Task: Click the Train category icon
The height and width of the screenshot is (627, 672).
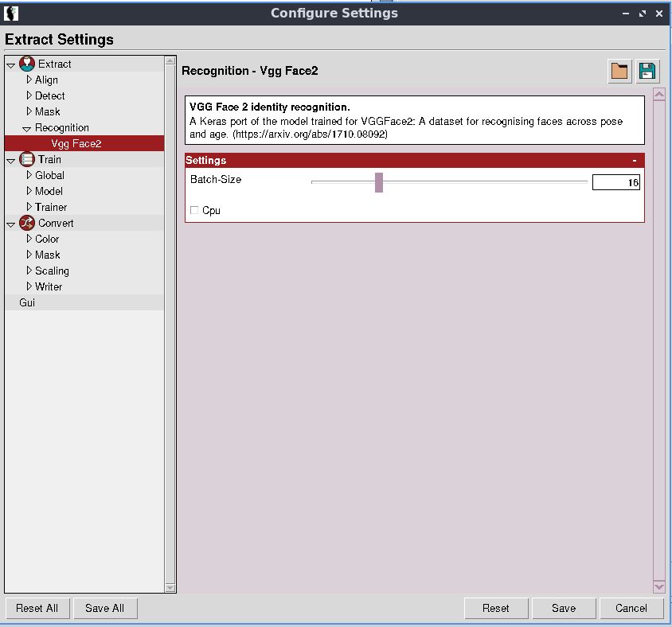Action: point(27,159)
